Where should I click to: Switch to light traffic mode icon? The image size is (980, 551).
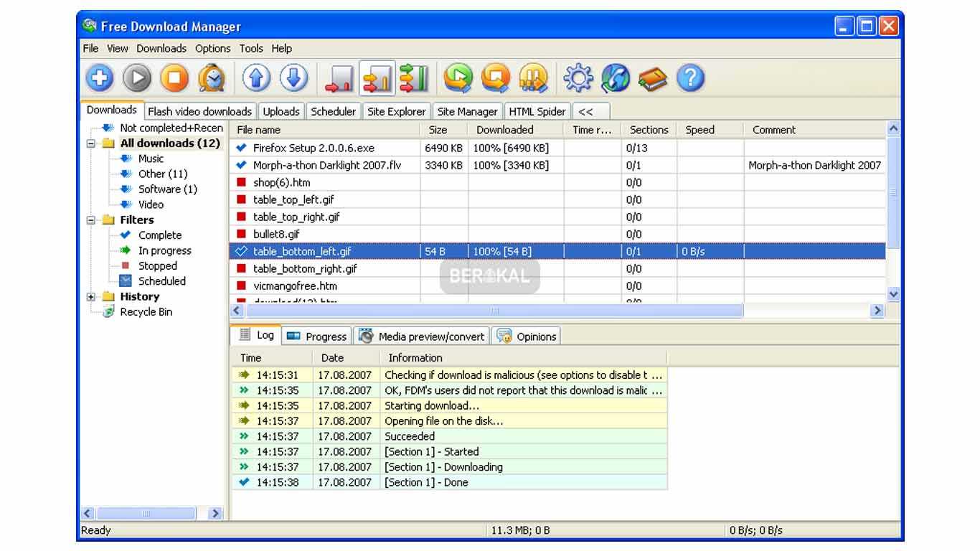click(339, 77)
